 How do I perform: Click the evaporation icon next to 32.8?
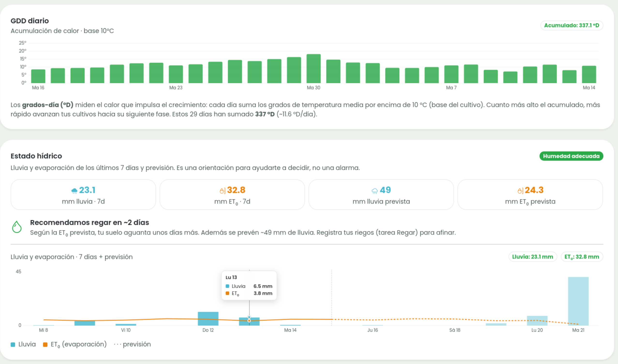coord(222,191)
